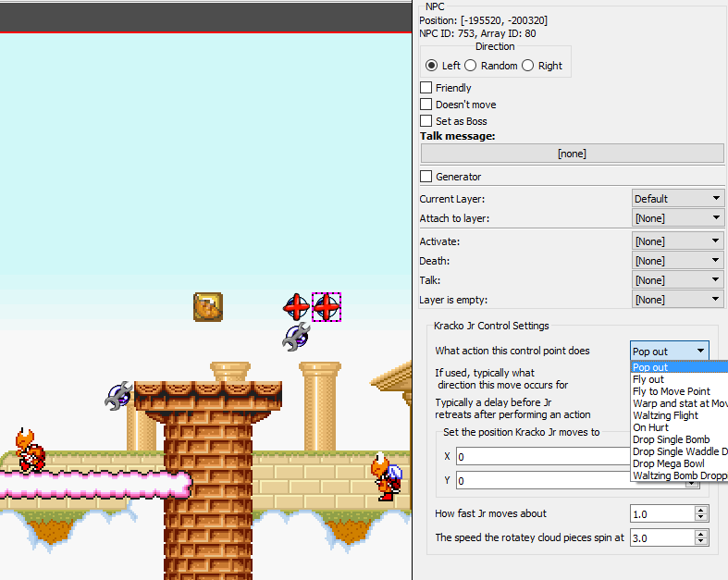Enable the Friendly checkbox
Viewport: 728px width, 580px height.
(426, 88)
